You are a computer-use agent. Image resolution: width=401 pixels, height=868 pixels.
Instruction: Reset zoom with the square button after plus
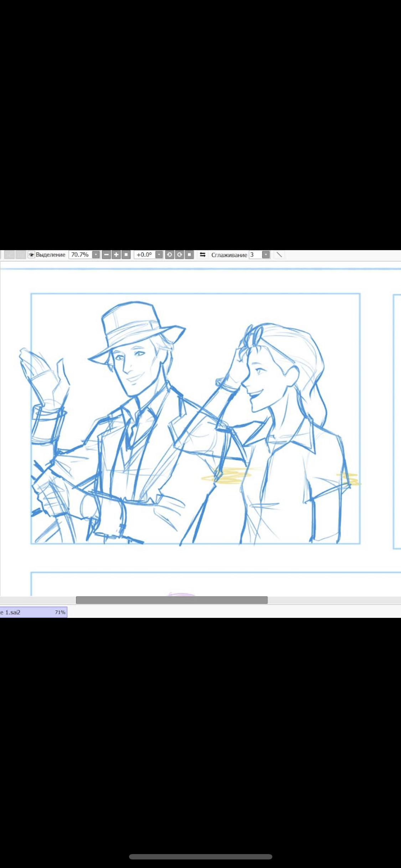(126, 255)
